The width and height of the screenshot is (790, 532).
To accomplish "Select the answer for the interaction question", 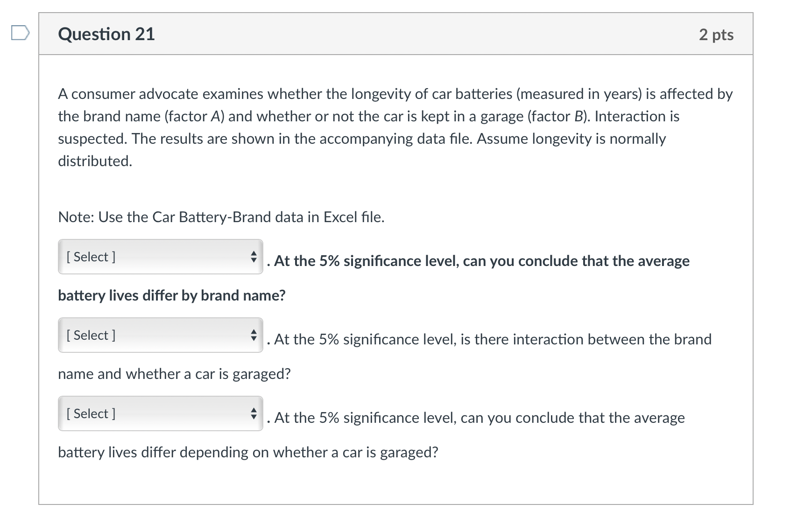I will [160, 335].
